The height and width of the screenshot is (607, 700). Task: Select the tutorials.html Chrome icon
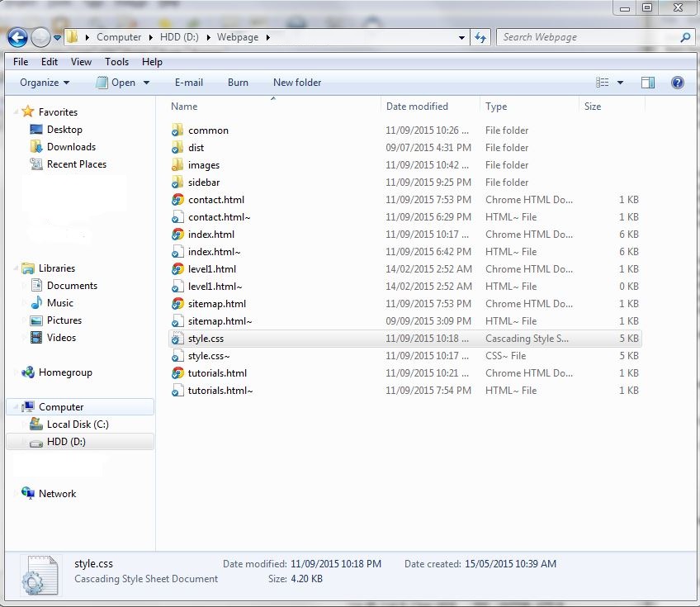(177, 373)
